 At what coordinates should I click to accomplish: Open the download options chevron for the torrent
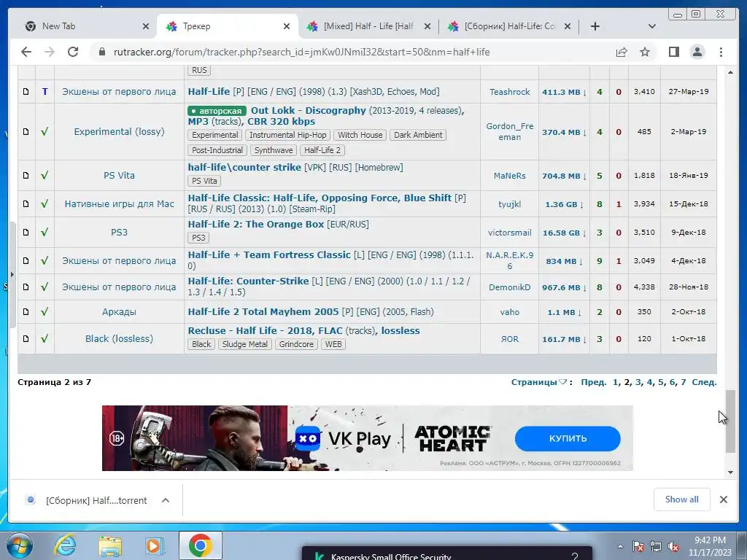tap(166, 500)
